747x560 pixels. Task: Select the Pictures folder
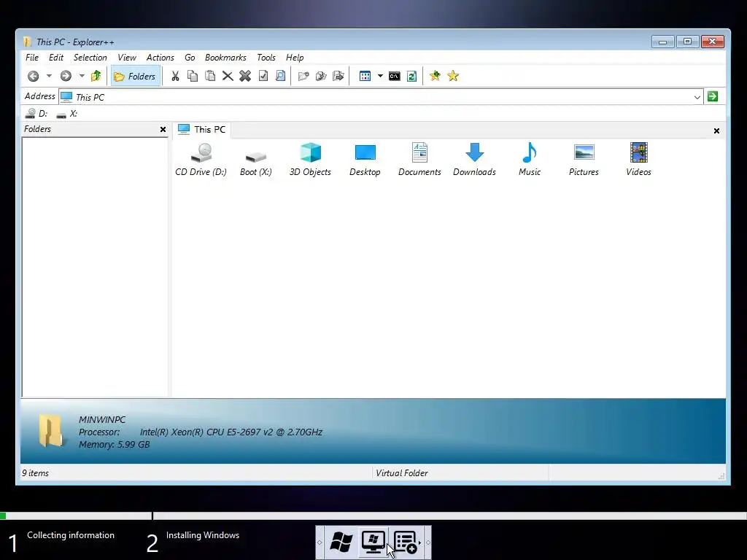click(584, 160)
